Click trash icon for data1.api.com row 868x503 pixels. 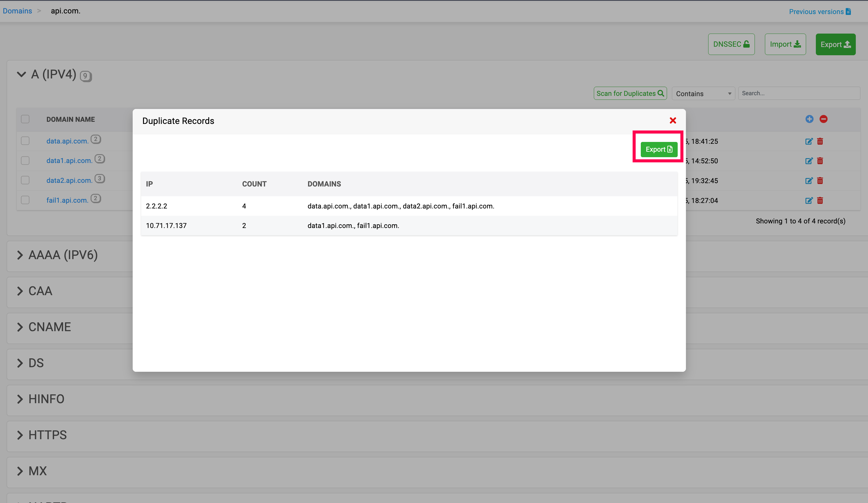point(820,161)
